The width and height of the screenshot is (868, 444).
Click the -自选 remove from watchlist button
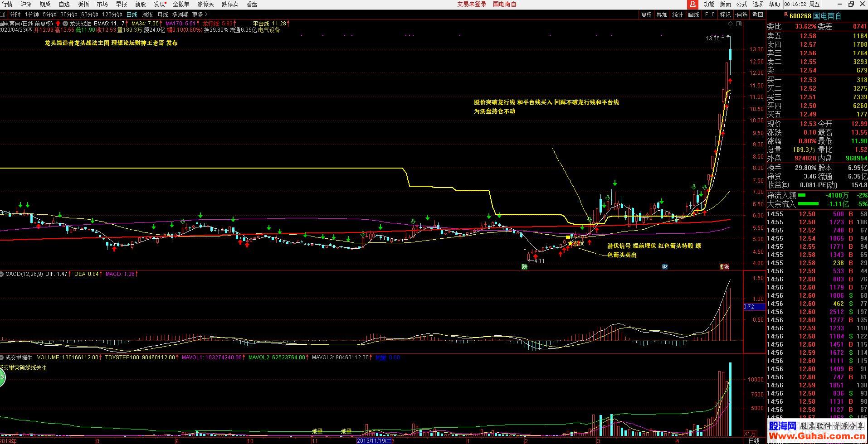[x=741, y=14]
